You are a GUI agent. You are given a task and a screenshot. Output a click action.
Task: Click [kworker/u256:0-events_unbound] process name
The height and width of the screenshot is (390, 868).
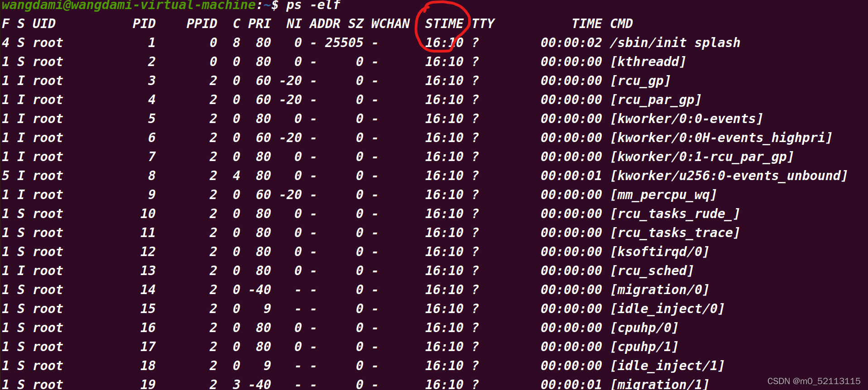point(729,176)
